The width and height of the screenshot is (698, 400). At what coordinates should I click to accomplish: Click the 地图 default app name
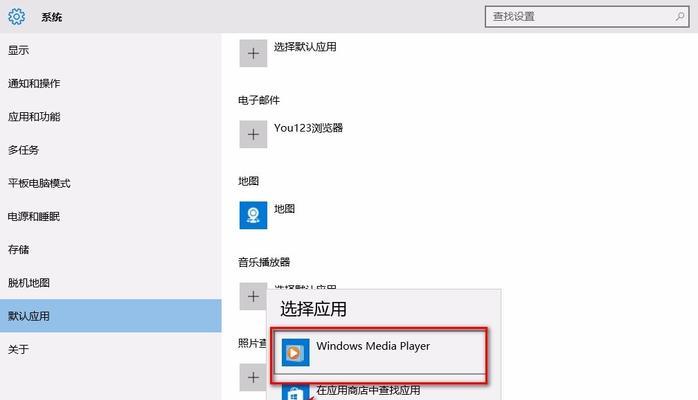pos(284,209)
